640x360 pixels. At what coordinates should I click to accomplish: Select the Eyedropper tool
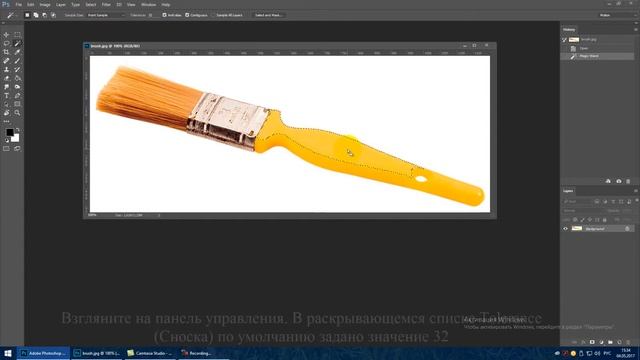(x=17, y=52)
